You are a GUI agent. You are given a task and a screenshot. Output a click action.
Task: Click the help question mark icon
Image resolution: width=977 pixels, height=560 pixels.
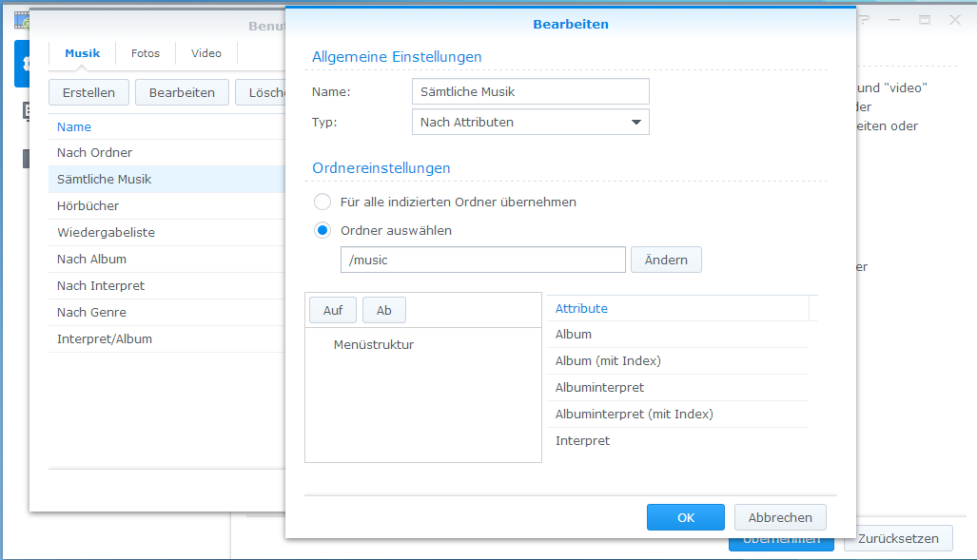(x=864, y=20)
